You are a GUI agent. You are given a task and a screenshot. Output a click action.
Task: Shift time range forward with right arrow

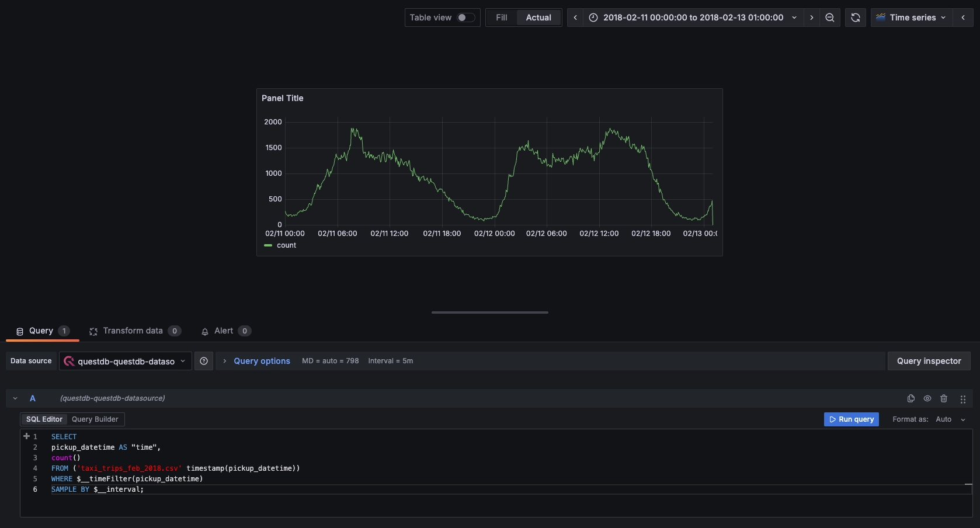point(811,18)
